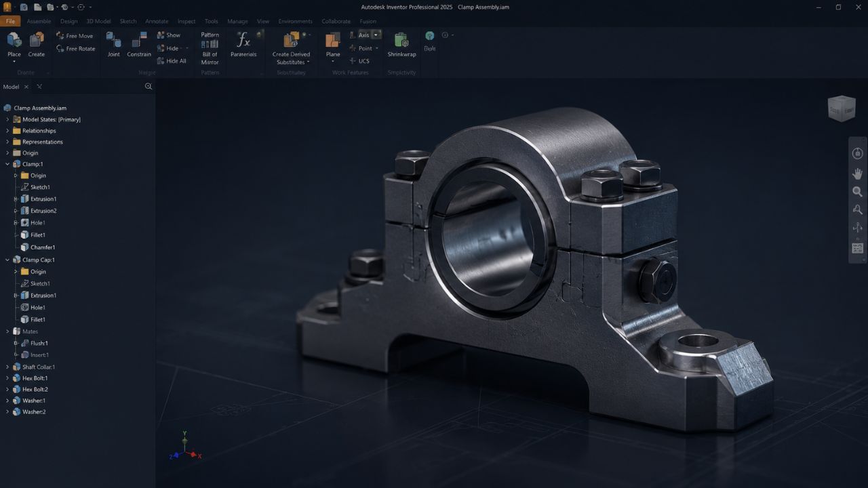The width and height of the screenshot is (868, 488).
Task: Search the Model browser
Action: click(x=149, y=87)
